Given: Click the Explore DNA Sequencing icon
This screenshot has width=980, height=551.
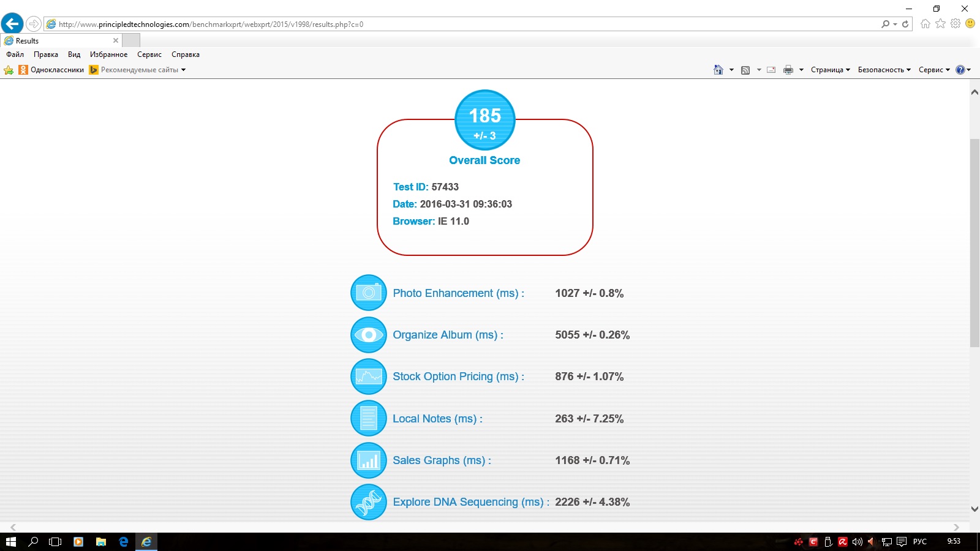Looking at the screenshot, I should point(369,502).
